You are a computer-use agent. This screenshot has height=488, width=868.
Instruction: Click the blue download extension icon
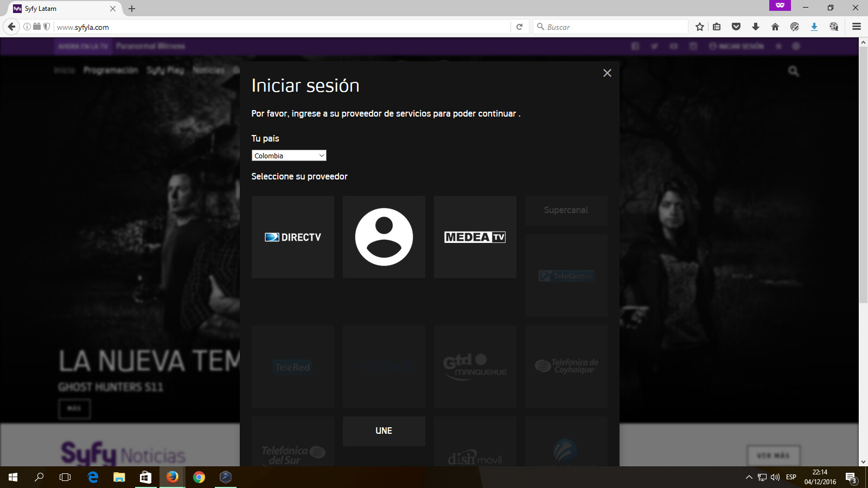point(814,27)
